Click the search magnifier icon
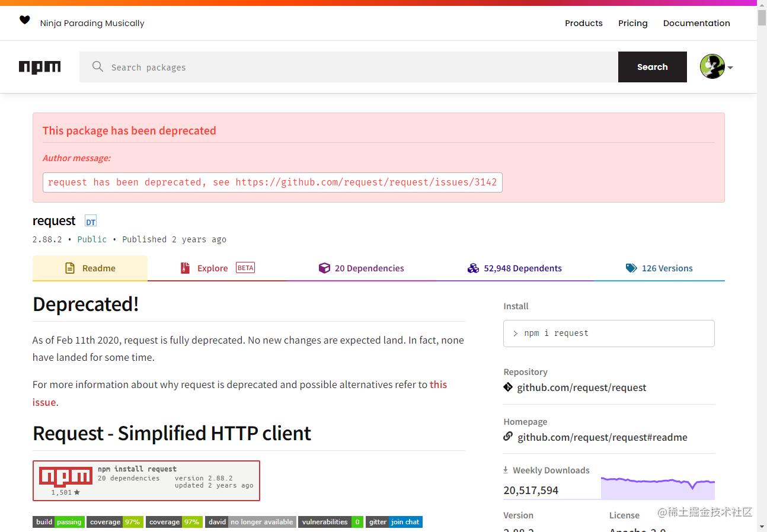This screenshot has height=532, width=767. (x=98, y=66)
